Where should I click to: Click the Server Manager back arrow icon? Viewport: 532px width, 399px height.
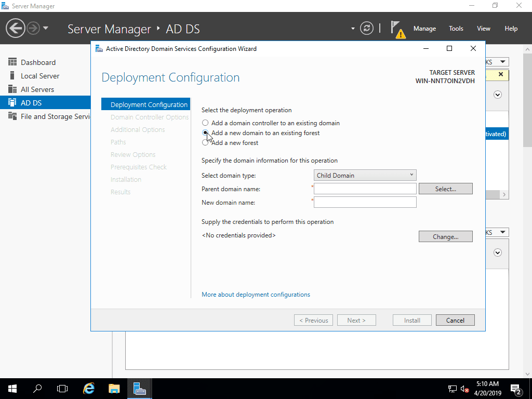(15, 28)
